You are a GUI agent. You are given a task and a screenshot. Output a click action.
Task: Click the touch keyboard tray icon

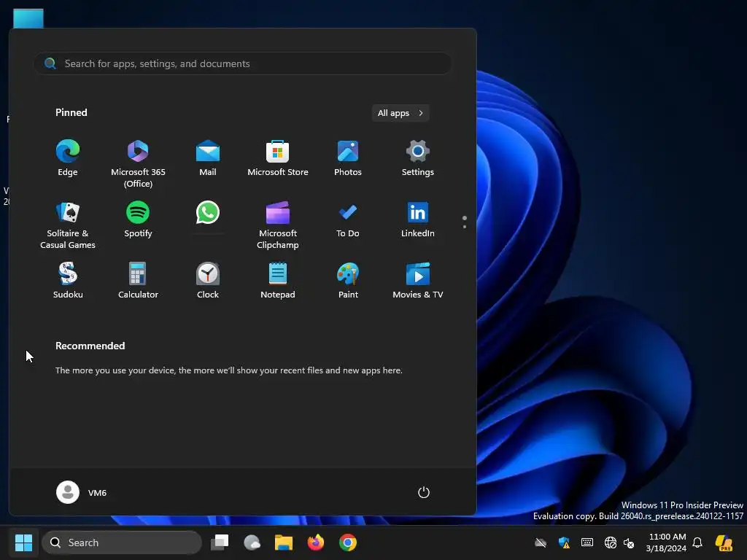pyautogui.click(x=587, y=542)
